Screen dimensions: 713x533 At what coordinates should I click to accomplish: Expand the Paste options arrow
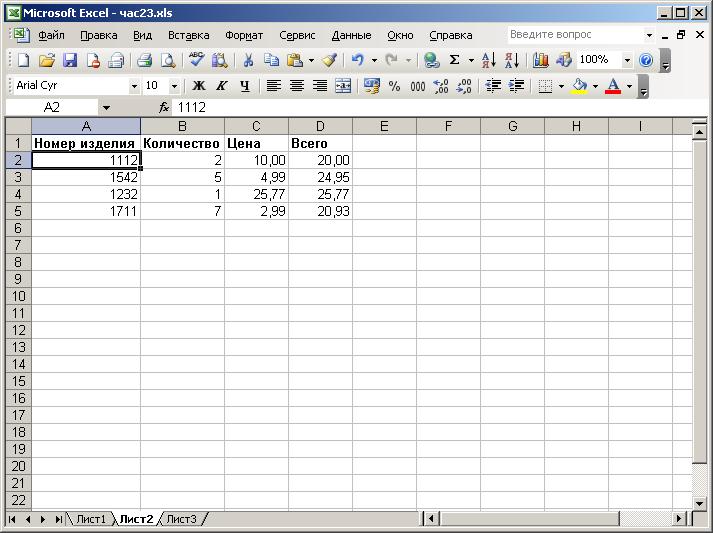click(x=311, y=60)
